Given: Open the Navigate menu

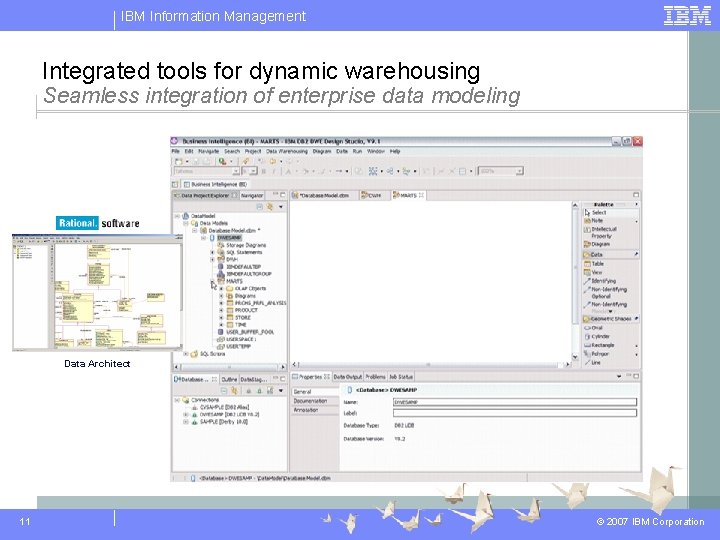Looking at the screenshot, I should [x=208, y=151].
